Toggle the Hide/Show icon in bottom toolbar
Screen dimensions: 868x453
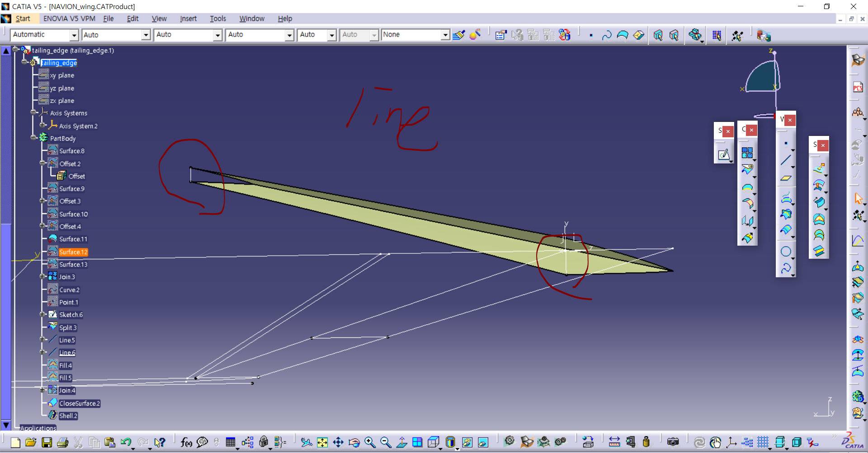pyautogui.click(x=467, y=442)
